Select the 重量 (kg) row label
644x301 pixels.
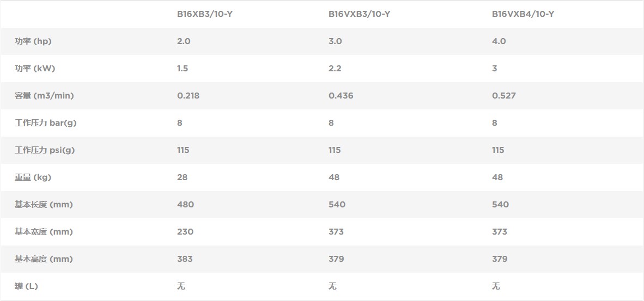tap(33, 177)
